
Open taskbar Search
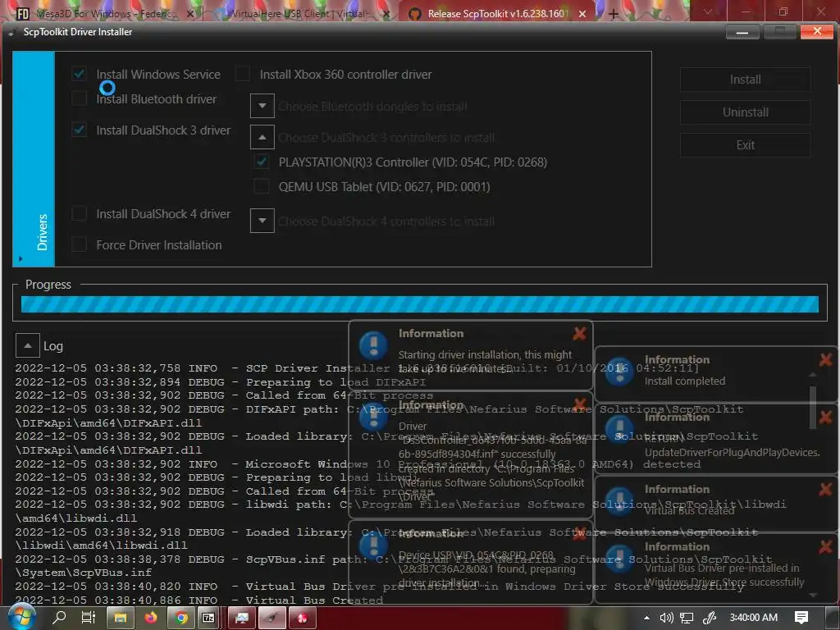click(x=59, y=618)
